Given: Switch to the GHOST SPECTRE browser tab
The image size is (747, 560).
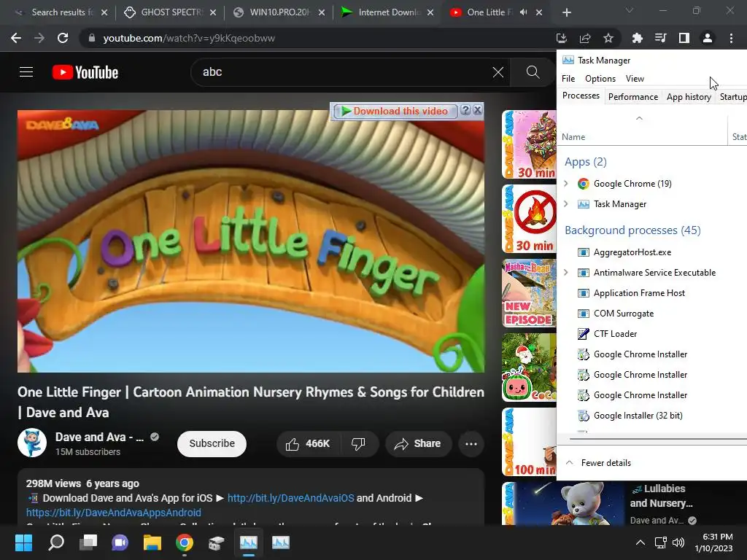Looking at the screenshot, I should click(169, 12).
